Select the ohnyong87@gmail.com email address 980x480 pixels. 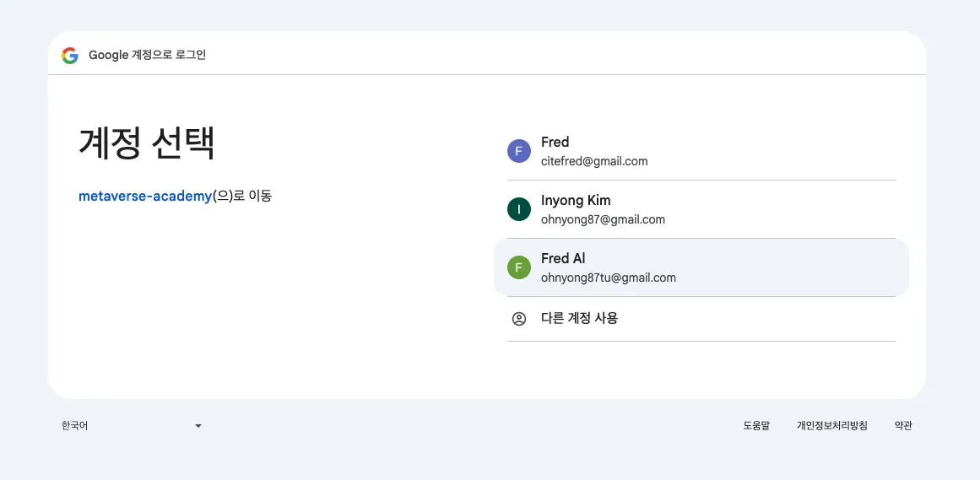pos(603,219)
